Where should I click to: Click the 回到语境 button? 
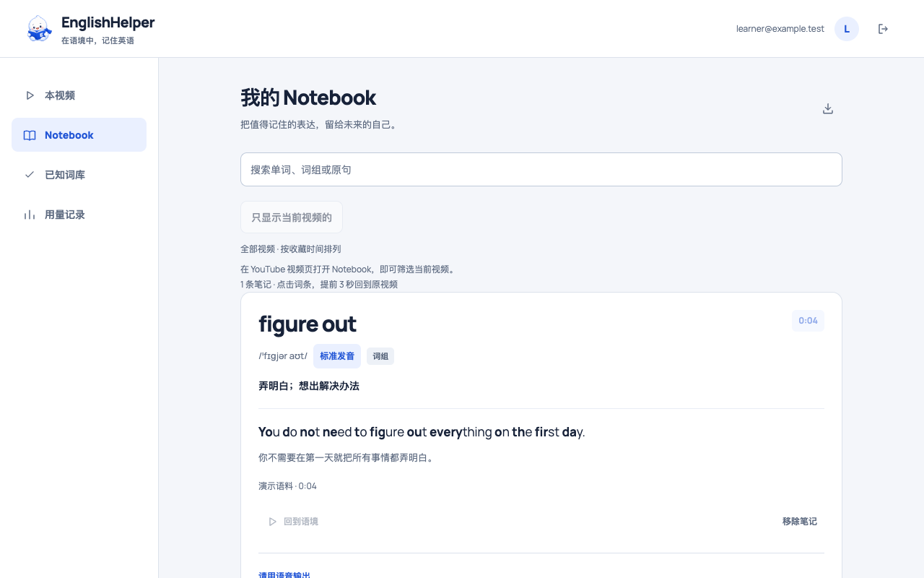coord(292,522)
